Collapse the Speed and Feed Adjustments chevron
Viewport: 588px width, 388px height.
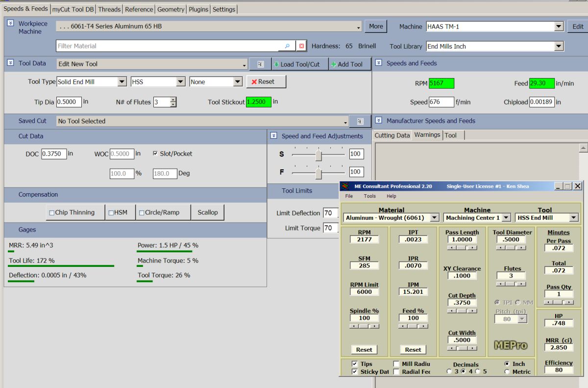tap(273, 136)
